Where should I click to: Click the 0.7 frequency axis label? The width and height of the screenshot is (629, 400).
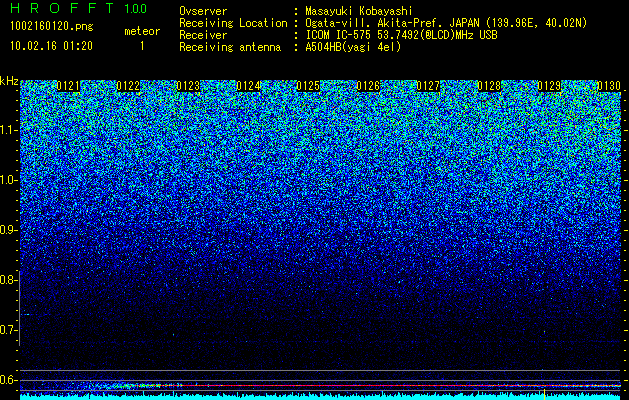8,330
